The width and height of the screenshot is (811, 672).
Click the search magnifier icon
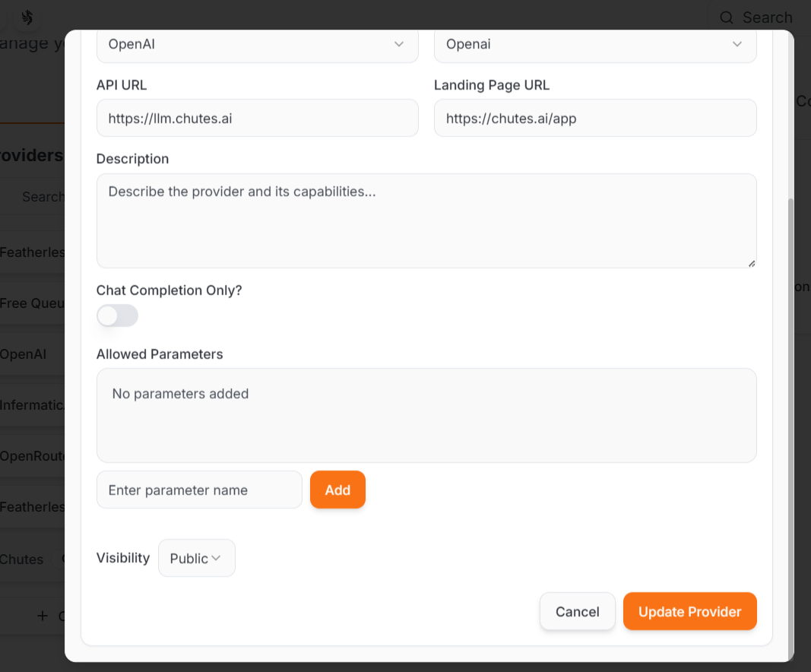[727, 17]
